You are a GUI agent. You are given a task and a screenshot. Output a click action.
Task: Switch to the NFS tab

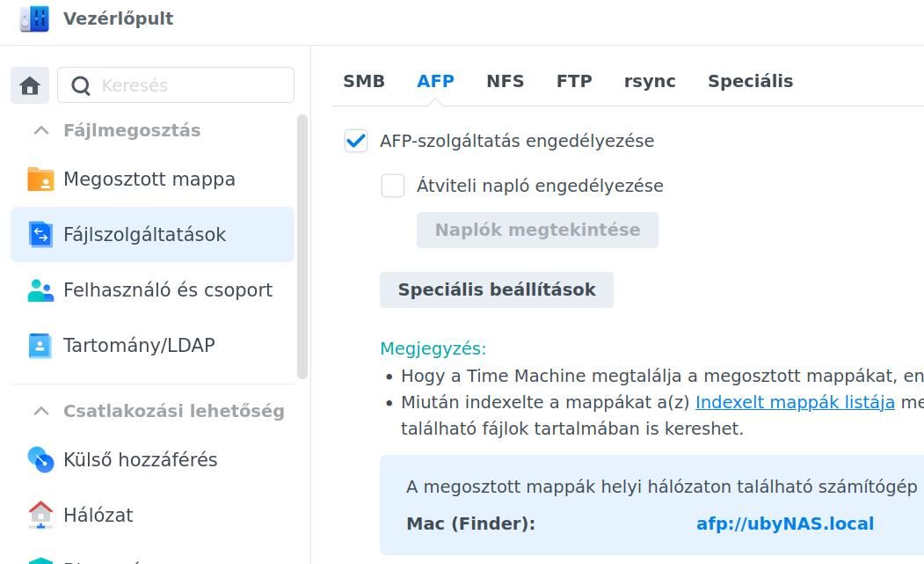click(505, 81)
